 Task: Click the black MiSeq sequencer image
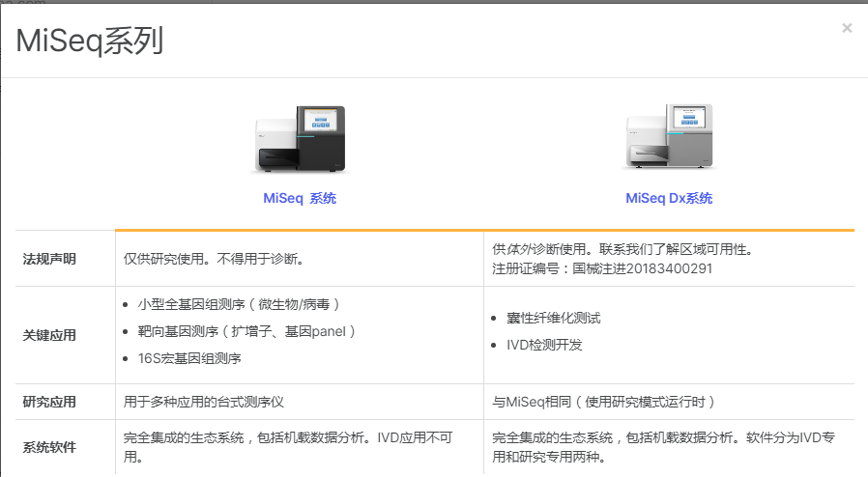[300, 138]
